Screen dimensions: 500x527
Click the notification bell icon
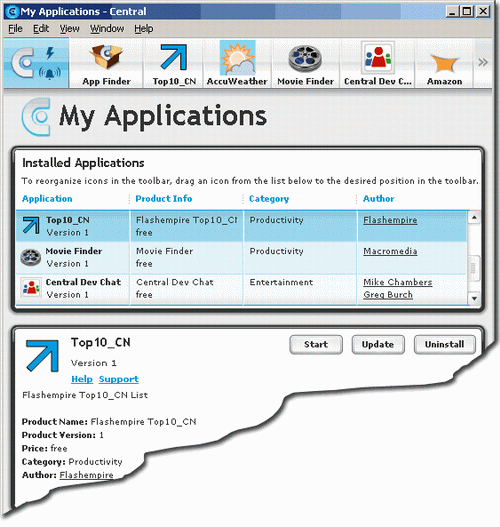click(x=50, y=73)
